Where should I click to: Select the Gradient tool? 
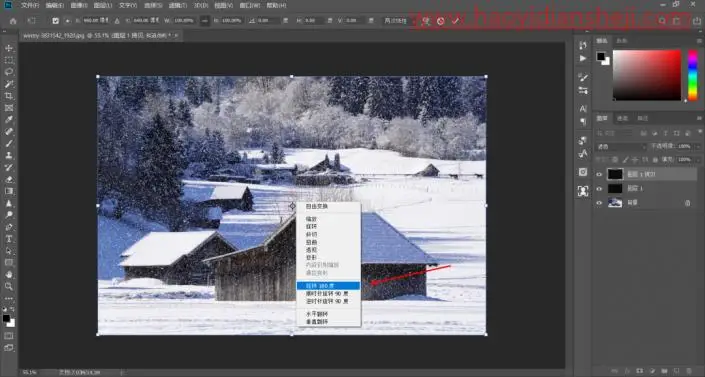[9, 191]
